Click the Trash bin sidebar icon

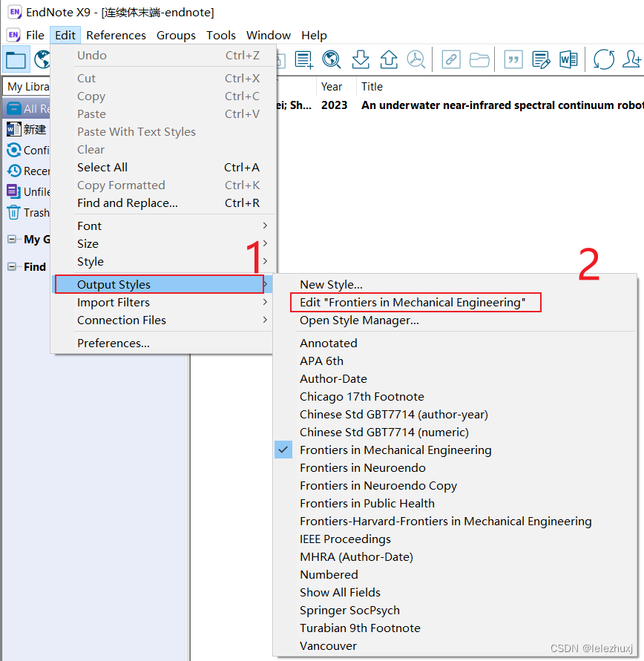(14, 212)
